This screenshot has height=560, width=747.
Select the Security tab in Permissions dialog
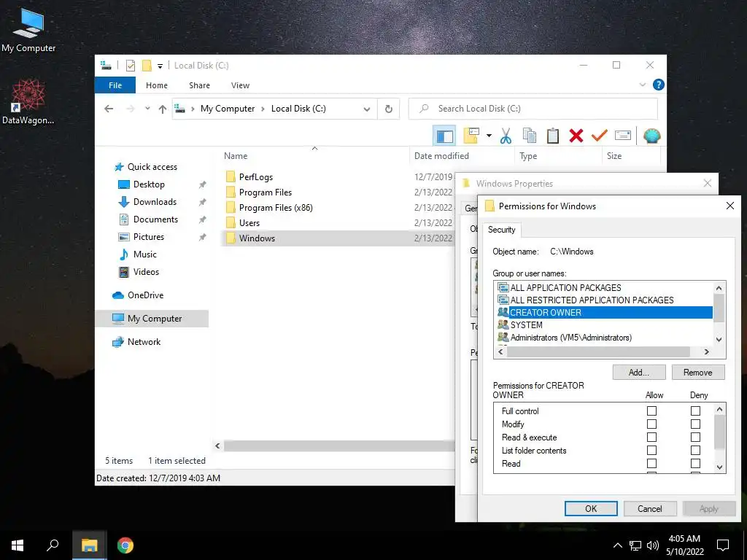click(x=502, y=230)
